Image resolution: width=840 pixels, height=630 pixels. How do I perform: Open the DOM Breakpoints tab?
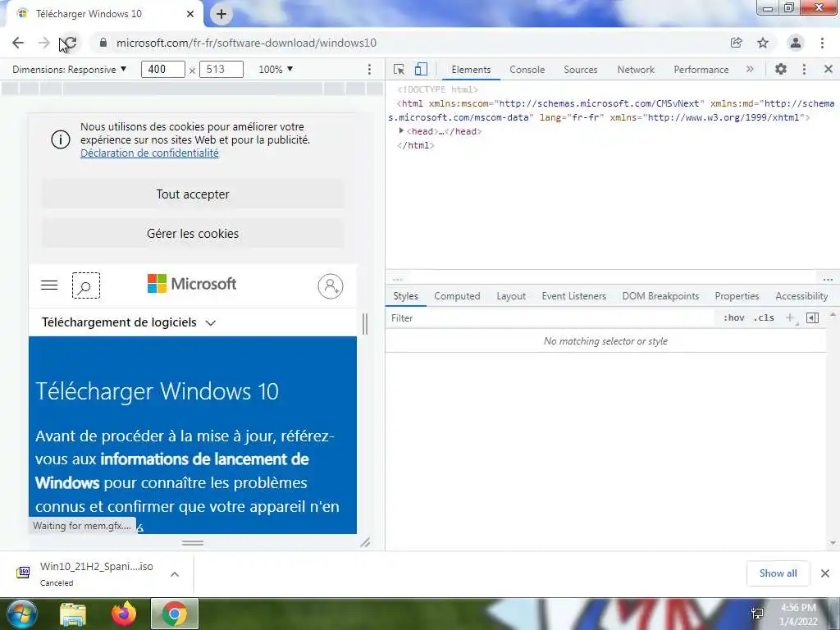660,296
